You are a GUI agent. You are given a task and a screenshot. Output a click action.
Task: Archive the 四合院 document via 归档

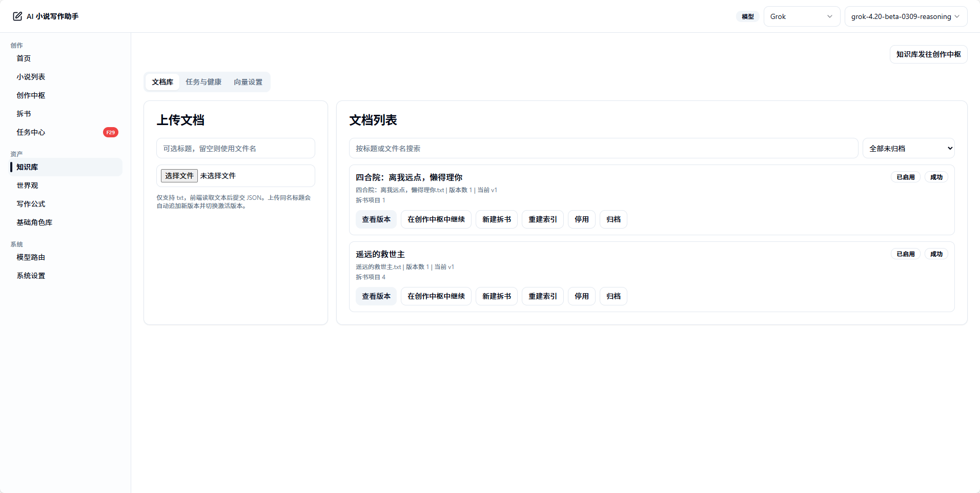click(613, 219)
